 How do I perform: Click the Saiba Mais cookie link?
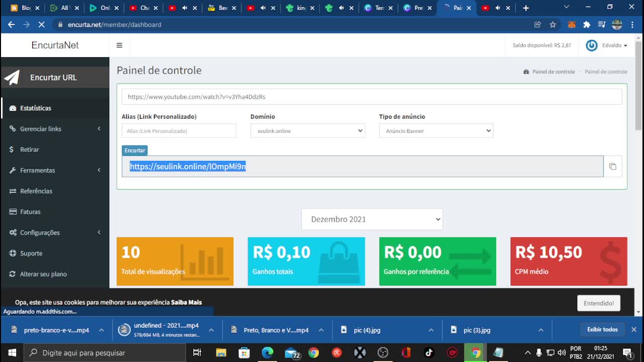pyautogui.click(x=186, y=302)
